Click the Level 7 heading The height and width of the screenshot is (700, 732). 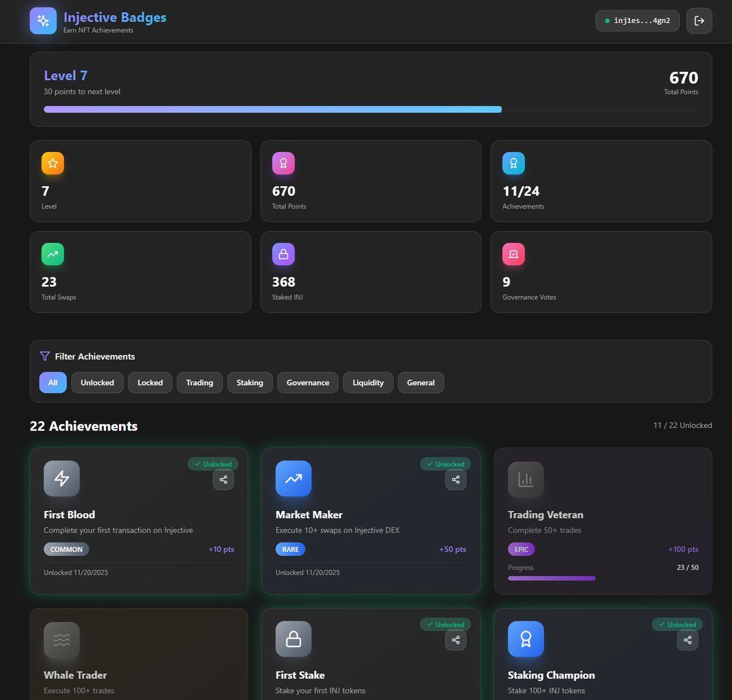pyautogui.click(x=66, y=76)
